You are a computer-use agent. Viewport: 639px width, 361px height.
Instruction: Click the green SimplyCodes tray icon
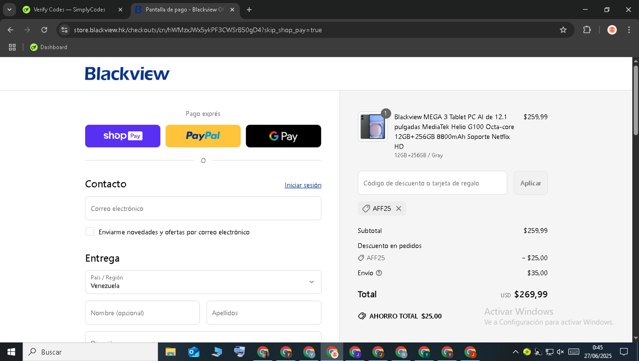pyautogui.click(x=527, y=352)
